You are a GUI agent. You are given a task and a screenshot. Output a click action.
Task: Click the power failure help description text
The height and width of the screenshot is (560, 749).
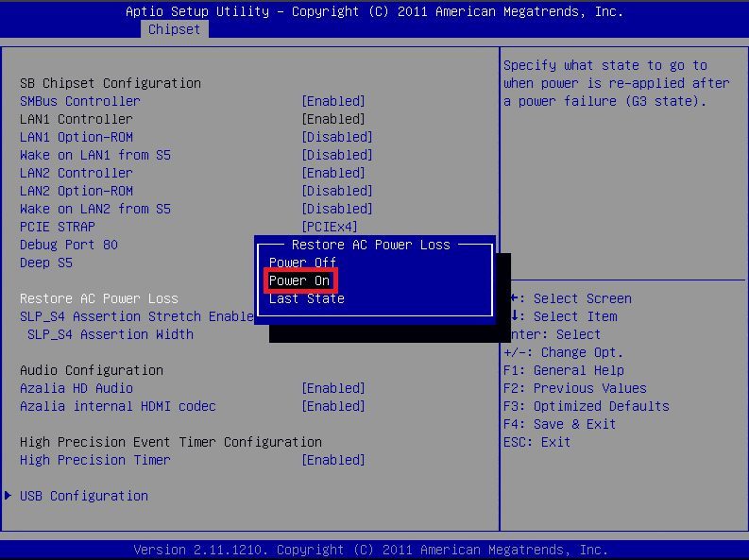(x=616, y=83)
